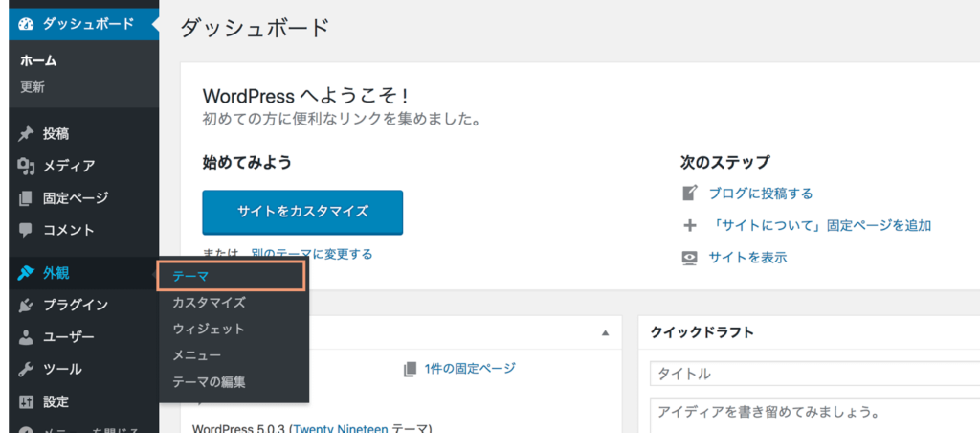Screen dimensions: 980x433
Task: Click the pages icon beside 固定ページ
Action: click(26, 198)
